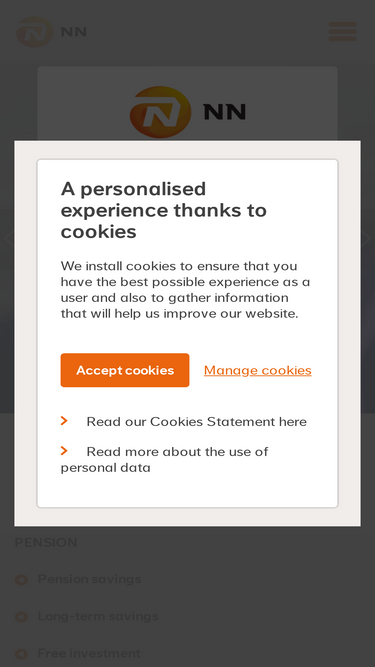Click arrow icon beside Cookies Statement link

tap(64, 421)
